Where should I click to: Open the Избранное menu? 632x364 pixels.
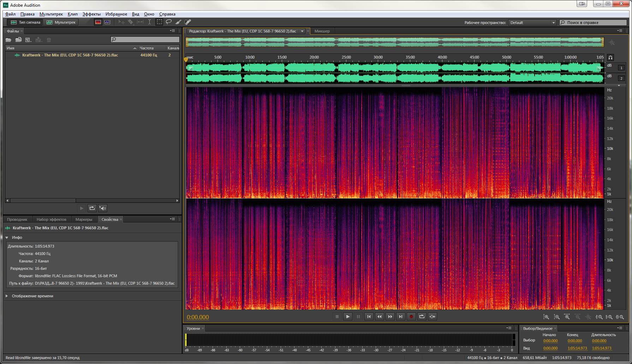click(x=116, y=14)
